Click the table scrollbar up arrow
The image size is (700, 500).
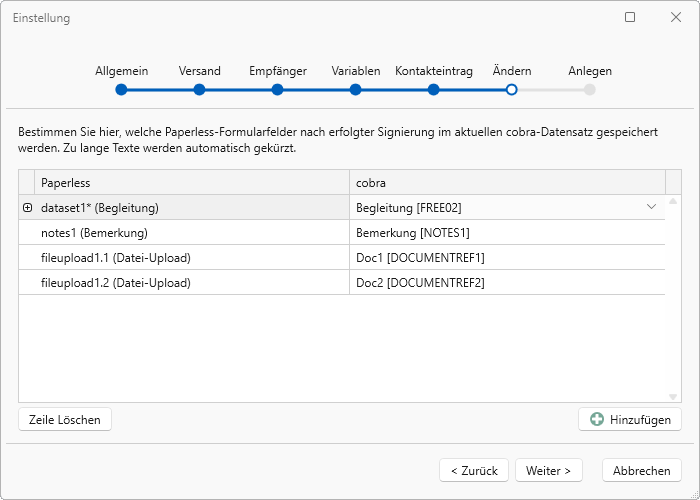click(673, 201)
